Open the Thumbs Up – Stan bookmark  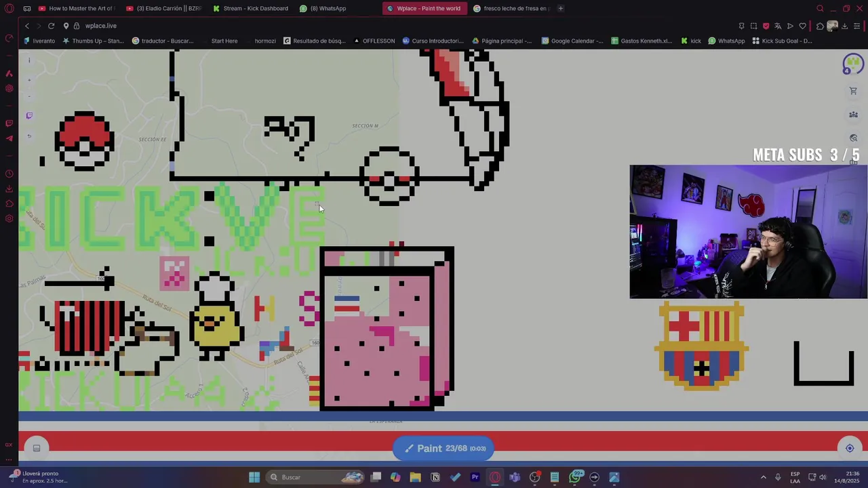(x=93, y=41)
